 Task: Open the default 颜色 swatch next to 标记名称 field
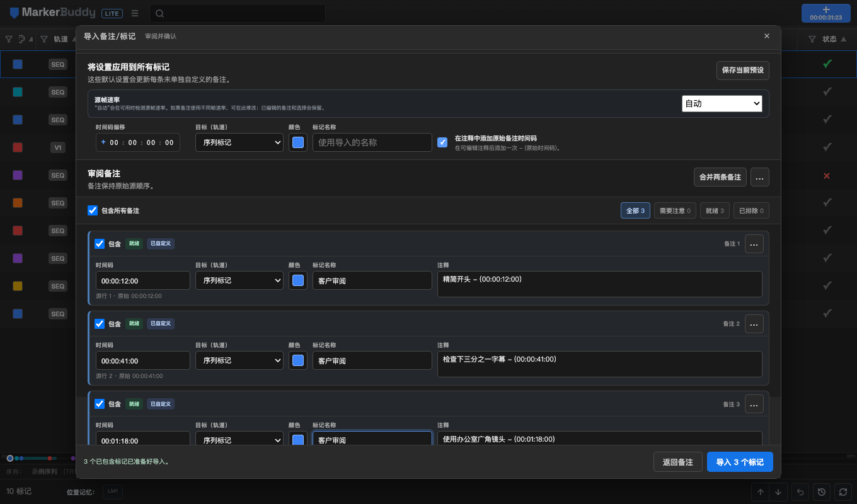(x=298, y=142)
